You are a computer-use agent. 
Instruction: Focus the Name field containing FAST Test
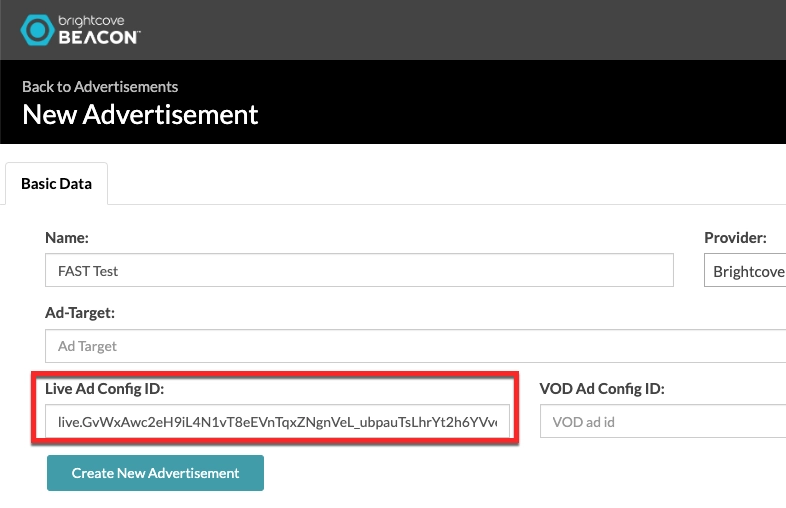point(359,270)
